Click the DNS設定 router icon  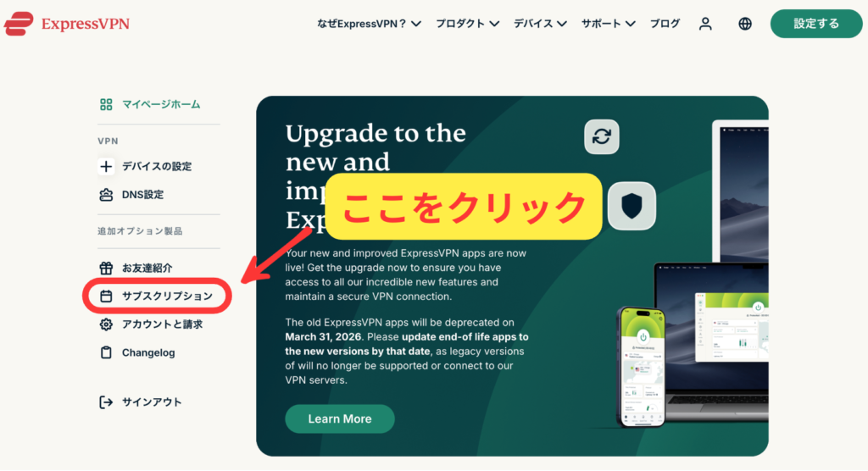click(106, 195)
